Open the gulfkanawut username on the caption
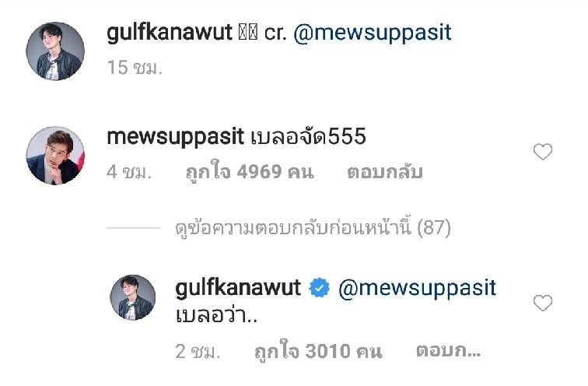The width and height of the screenshot is (588, 386). click(x=170, y=32)
